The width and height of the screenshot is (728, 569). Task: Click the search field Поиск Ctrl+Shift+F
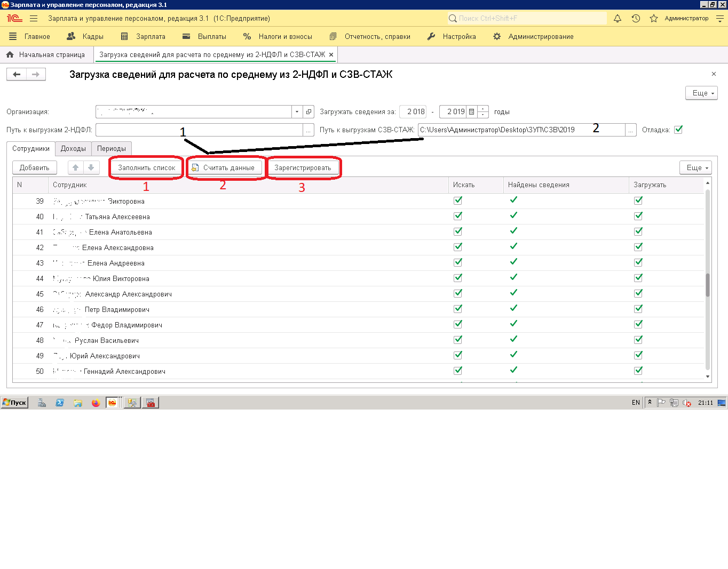527,18
